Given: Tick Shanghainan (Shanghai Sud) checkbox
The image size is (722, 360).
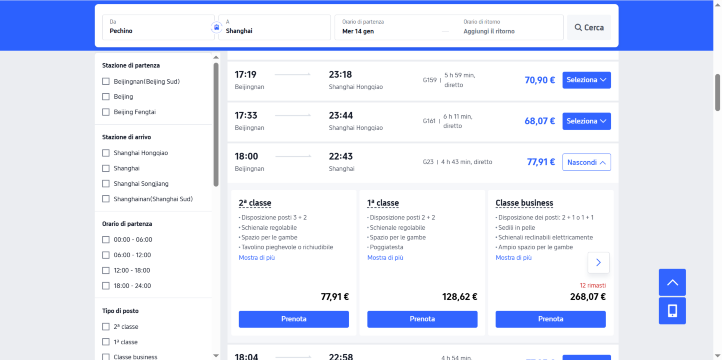Looking at the screenshot, I should point(105,199).
